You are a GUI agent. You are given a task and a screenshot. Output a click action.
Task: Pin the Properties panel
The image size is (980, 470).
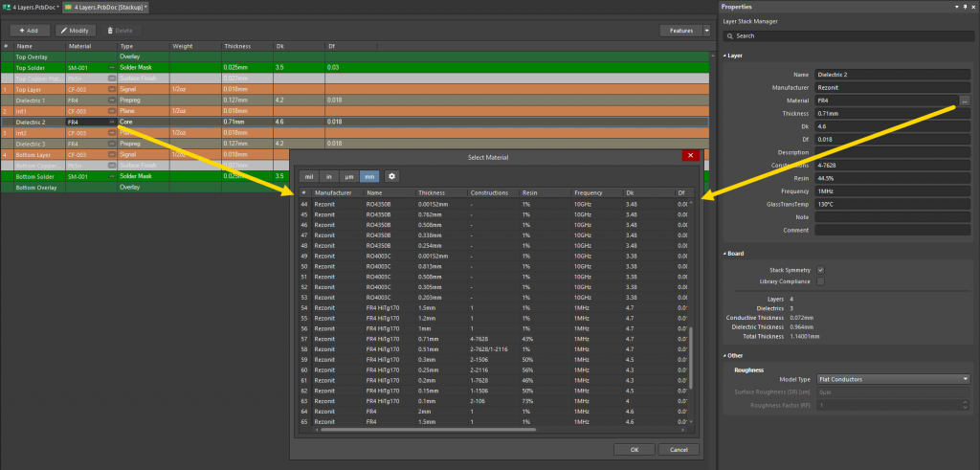coord(966,7)
